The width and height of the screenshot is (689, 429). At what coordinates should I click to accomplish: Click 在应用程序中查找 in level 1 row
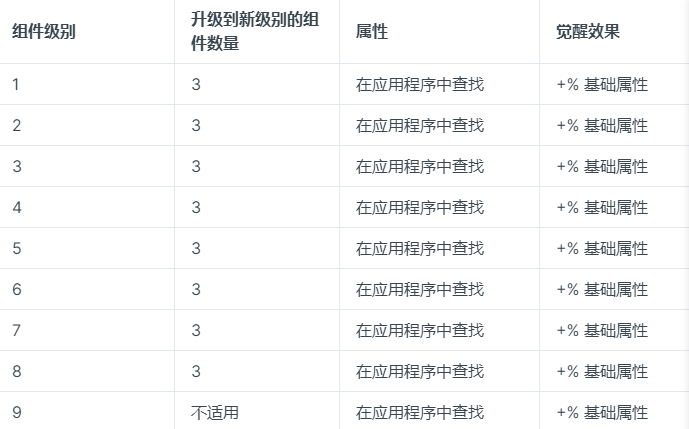pyautogui.click(x=420, y=85)
